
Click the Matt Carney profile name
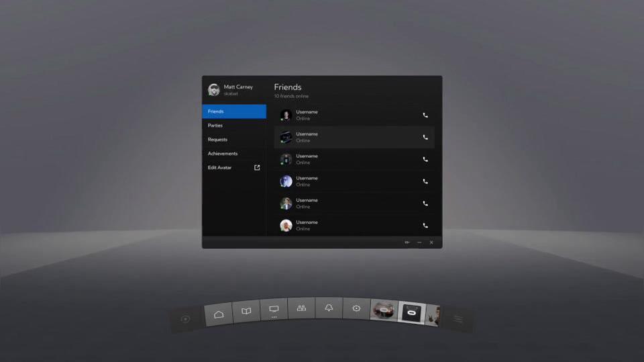coord(238,87)
